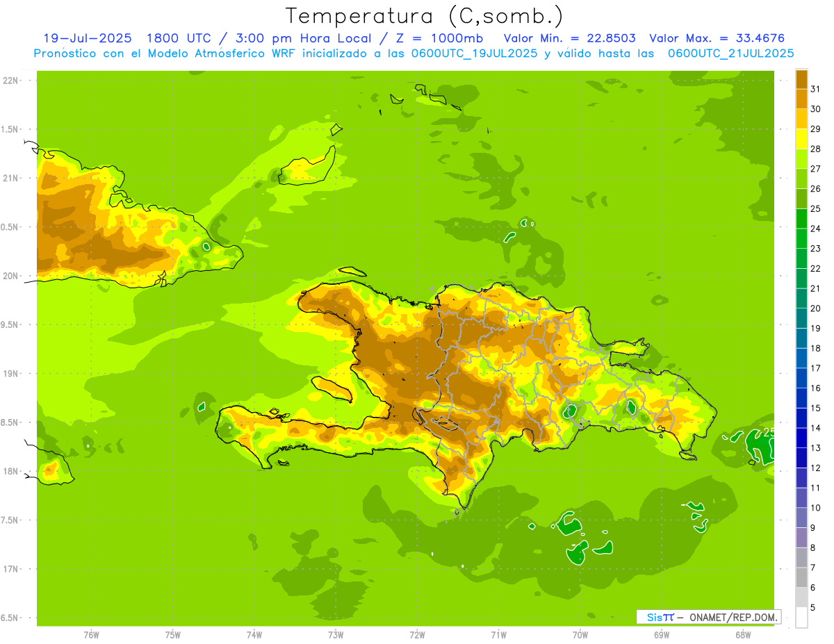Click the "Valor Min. = 22.8503" text
This screenshot has width=834, height=644.
point(569,38)
